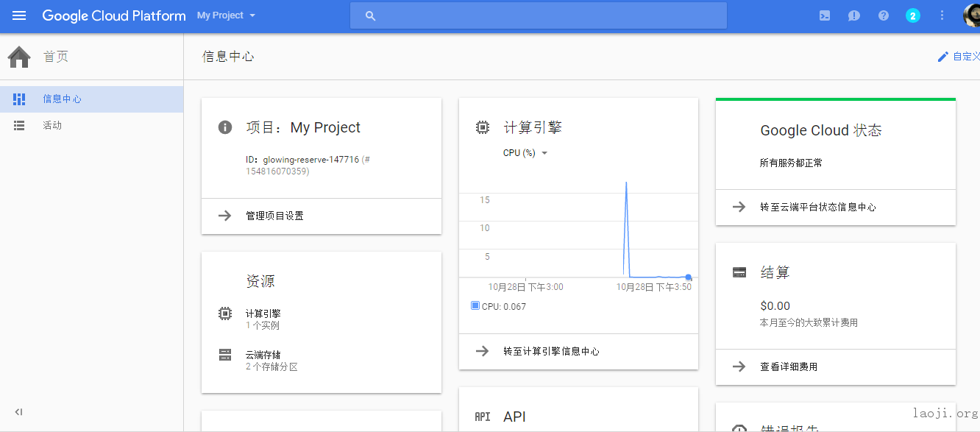The width and height of the screenshot is (980, 432).
Task: Click the $0.00 billing amount
Action: (x=775, y=305)
